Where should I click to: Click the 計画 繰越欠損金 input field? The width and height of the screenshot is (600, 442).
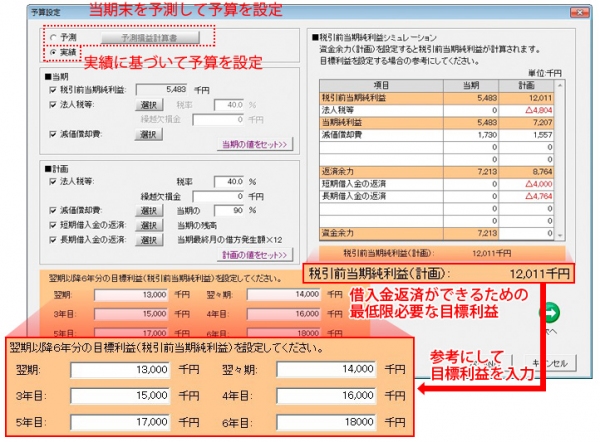tap(218, 196)
